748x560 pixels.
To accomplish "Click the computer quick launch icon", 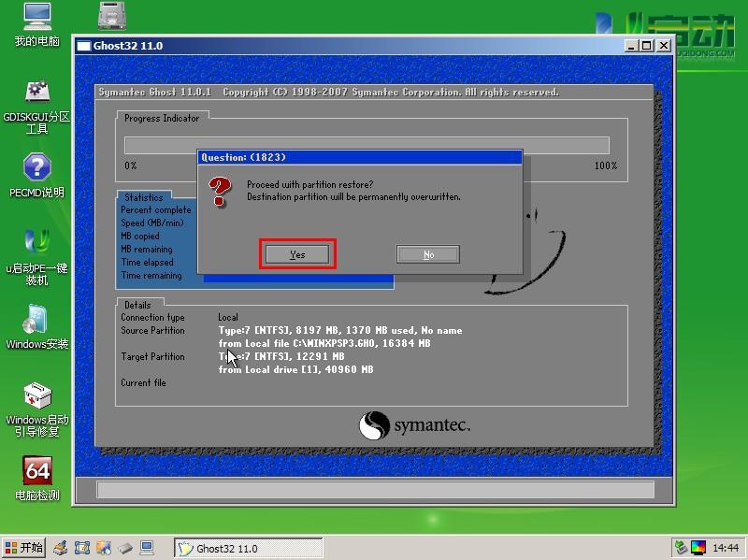I will coord(147,548).
